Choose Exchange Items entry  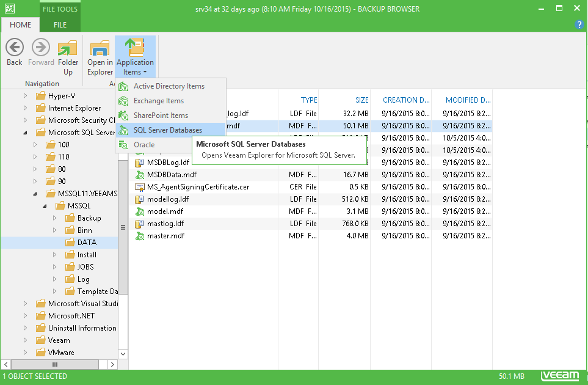(170, 101)
